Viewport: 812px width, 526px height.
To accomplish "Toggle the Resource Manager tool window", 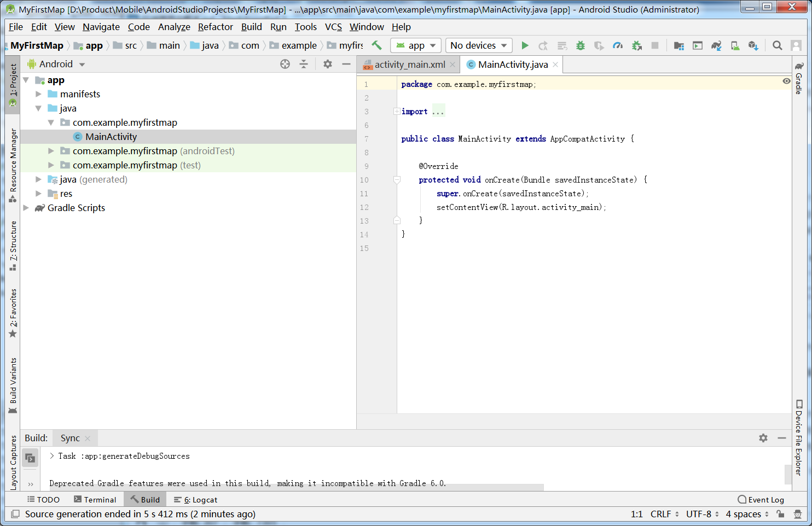I will click(13, 166).
